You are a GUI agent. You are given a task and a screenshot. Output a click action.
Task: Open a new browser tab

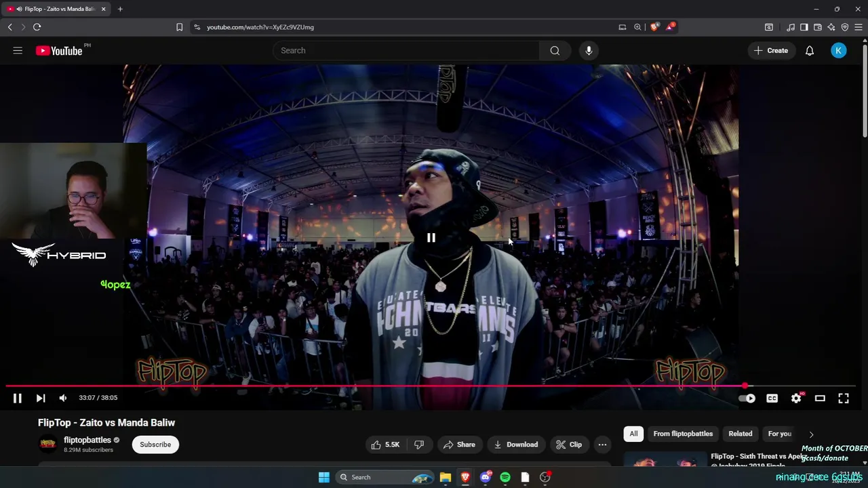[120, 9]
